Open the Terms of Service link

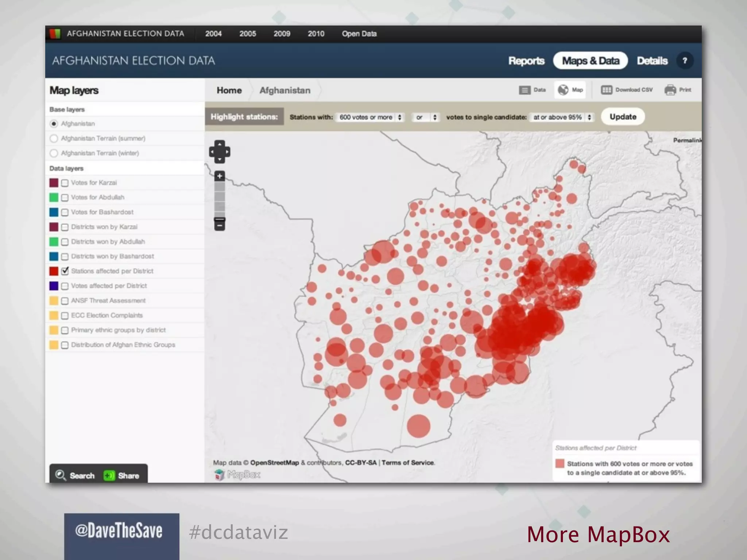tap(408, 463)
